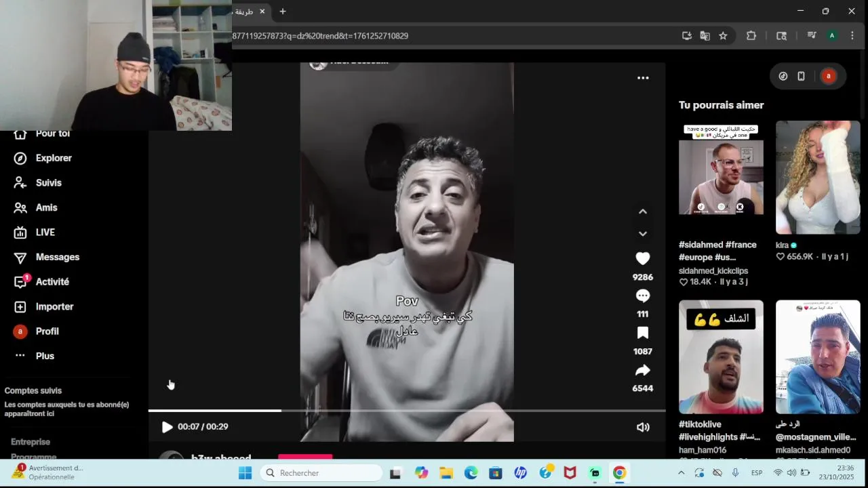
Task: Open the Explorer page in TikTok sidebar
Action: tap(43, 158)
